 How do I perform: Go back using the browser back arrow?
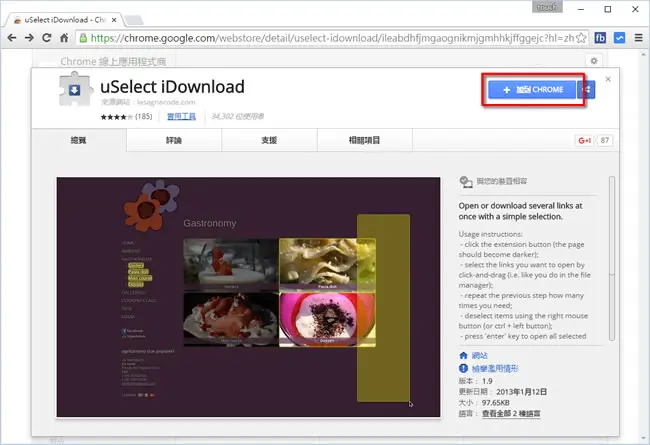click(x=12, y=38)
